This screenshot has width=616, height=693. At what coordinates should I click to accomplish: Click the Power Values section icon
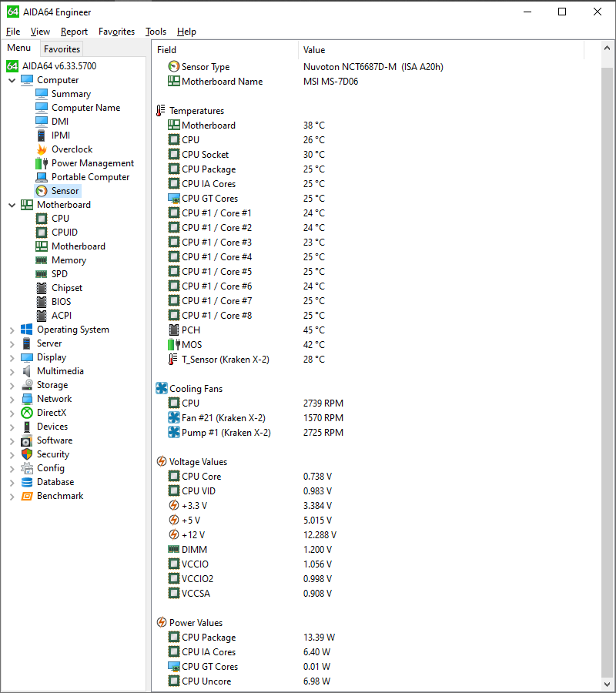162,622
